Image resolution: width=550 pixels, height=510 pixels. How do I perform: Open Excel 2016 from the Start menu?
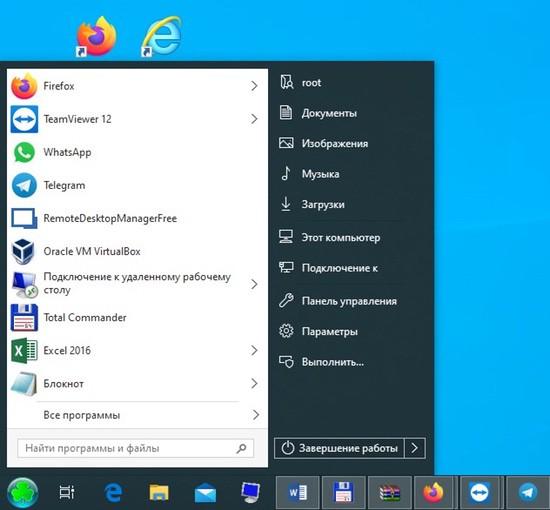[x=137, y=350]
